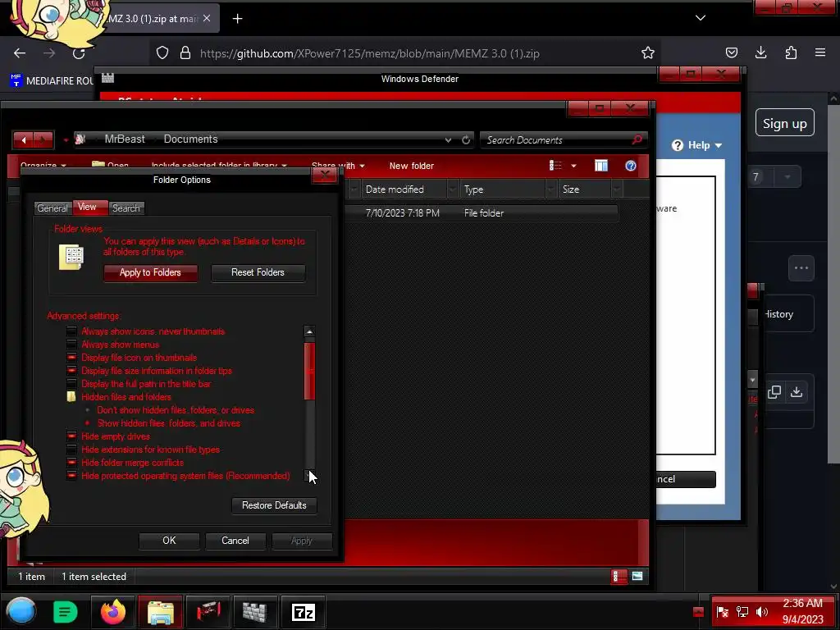
Task: Open the address bar history dropdown
Action: (448, 139)
